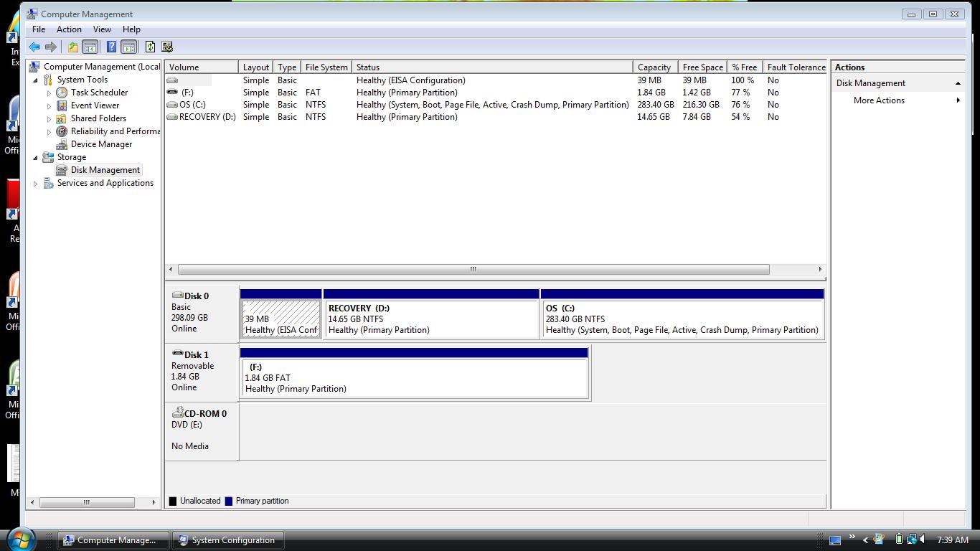Toggle Show/Hide Action Pane toolbar button
This screenshot has width=980, height=551.
(128, 47)
